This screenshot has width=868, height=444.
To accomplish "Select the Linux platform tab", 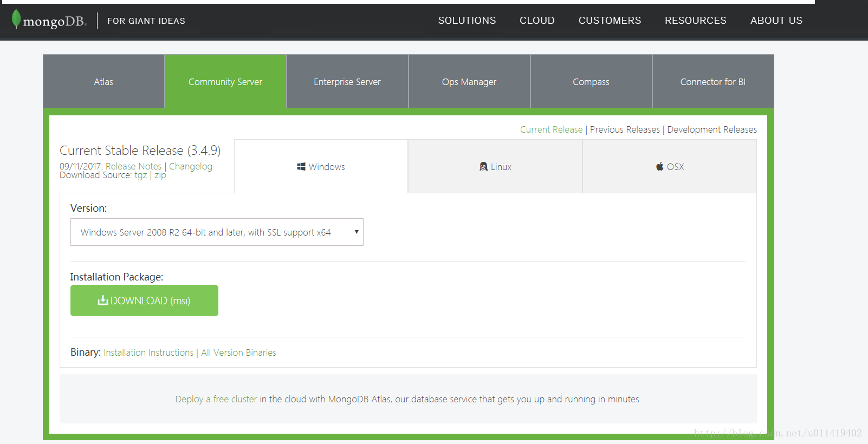I will tap(495, 166).
